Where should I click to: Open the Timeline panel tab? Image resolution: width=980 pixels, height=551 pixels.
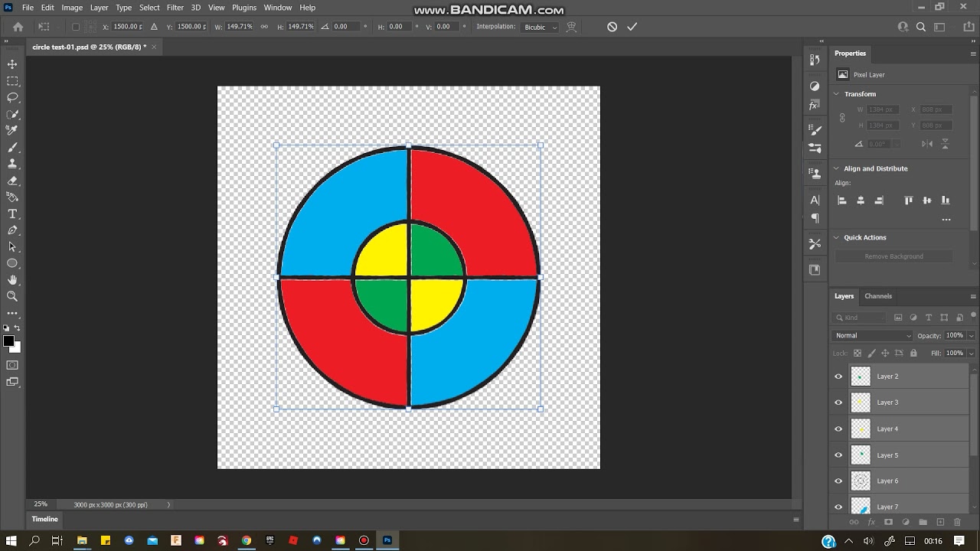click(x=44, y=519)
